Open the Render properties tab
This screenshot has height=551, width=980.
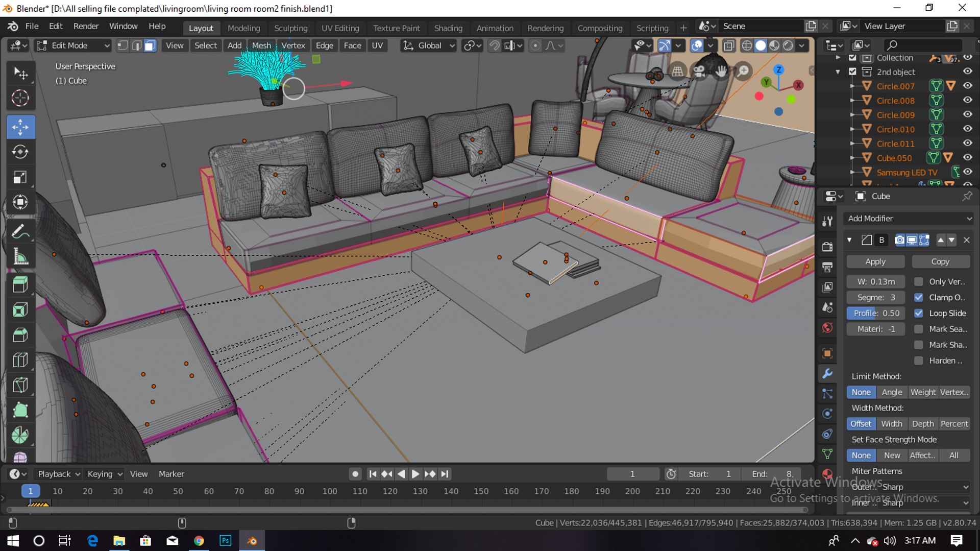click(x=827, y=247)
